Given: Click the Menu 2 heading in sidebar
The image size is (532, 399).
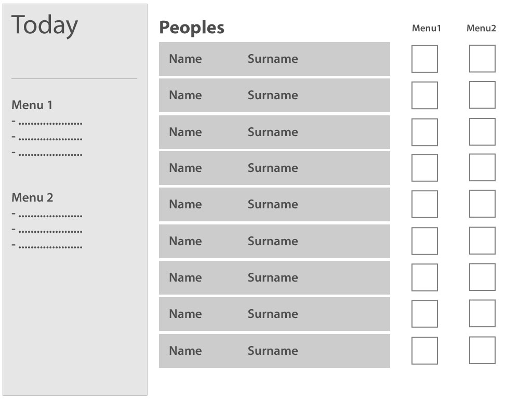Looking at the screenshot, I should point(32,197).
